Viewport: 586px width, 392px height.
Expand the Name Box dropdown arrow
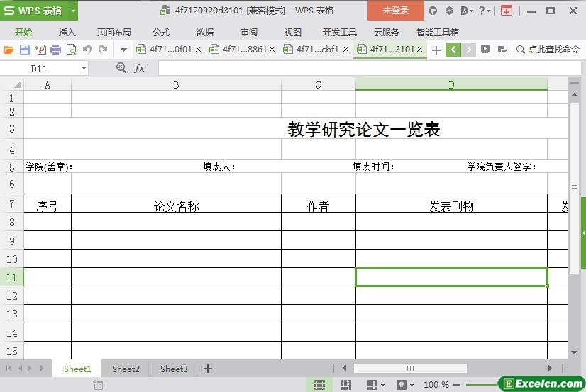pyautogui.click(x=84, y=69)
